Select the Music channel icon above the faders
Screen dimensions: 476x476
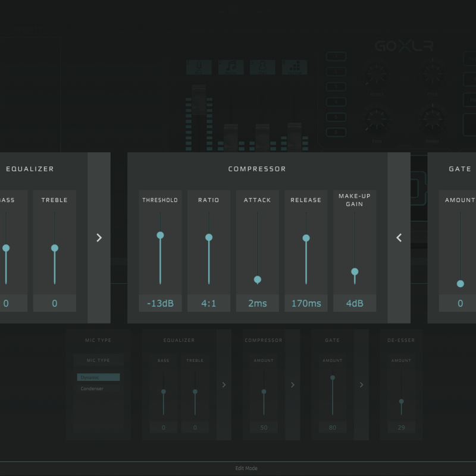pyautogui.click(x=231, y=67)
